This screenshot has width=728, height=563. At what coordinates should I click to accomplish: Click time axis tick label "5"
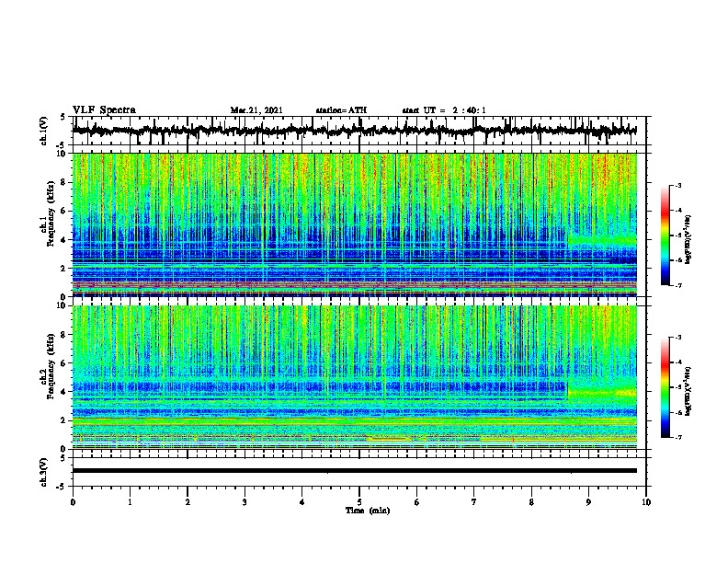pyautogui.click(x=359, y=502)
